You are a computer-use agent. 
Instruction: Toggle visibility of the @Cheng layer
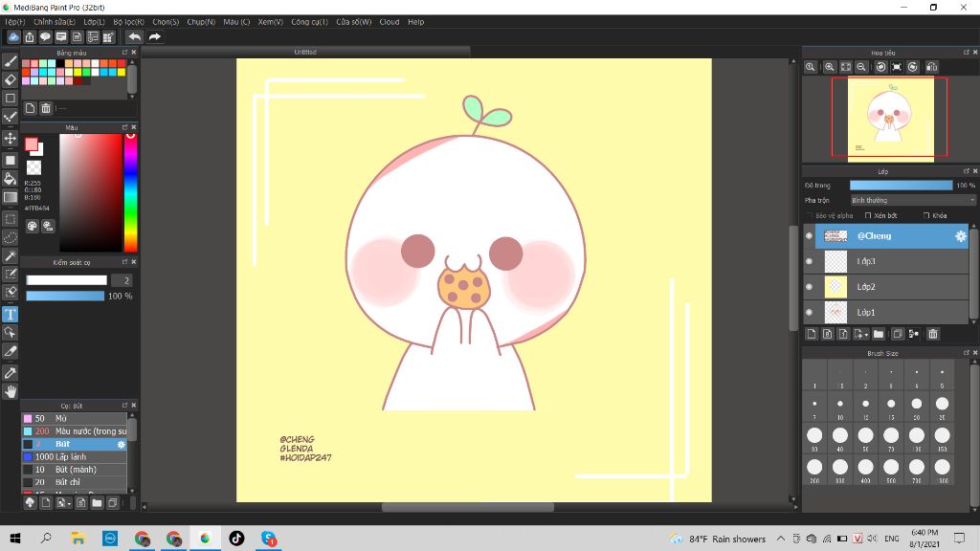pos(809,236)
